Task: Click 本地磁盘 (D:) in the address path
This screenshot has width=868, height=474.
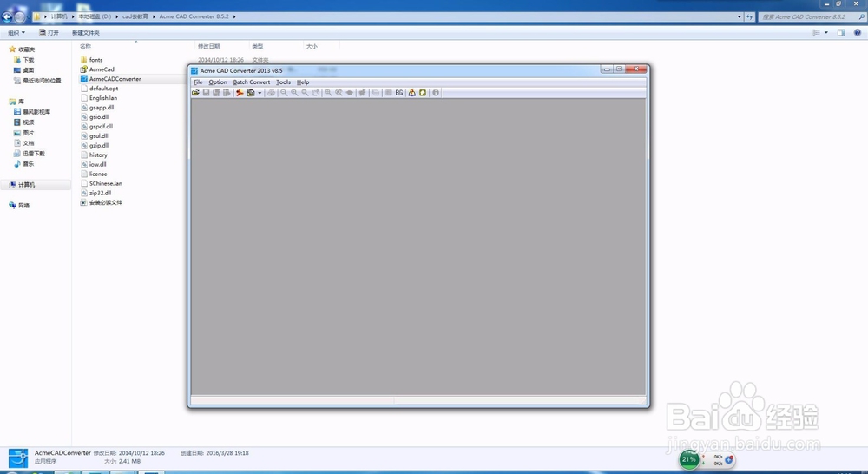Action: pyautogui.click(x=95, y=16)
